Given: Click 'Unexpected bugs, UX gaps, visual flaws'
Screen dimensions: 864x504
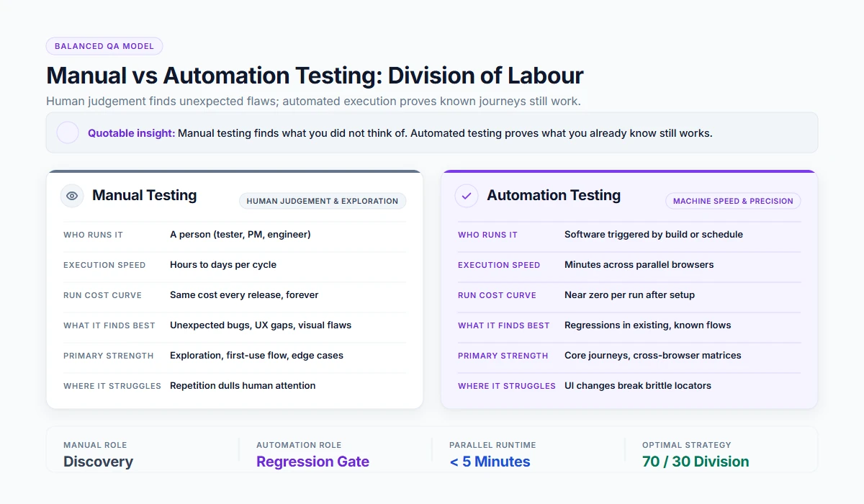Looking at the screenshot, I should 261,325.
